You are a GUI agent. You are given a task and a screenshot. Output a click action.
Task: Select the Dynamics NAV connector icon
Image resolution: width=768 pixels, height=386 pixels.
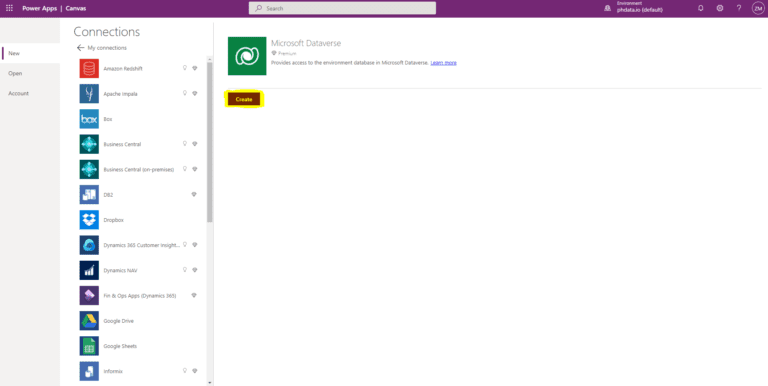[x=89, y=270]
